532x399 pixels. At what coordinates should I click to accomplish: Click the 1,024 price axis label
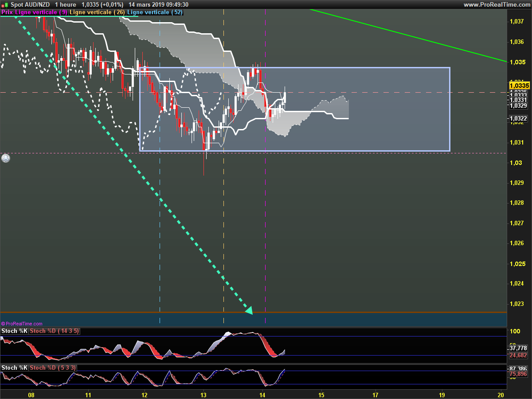517,283
